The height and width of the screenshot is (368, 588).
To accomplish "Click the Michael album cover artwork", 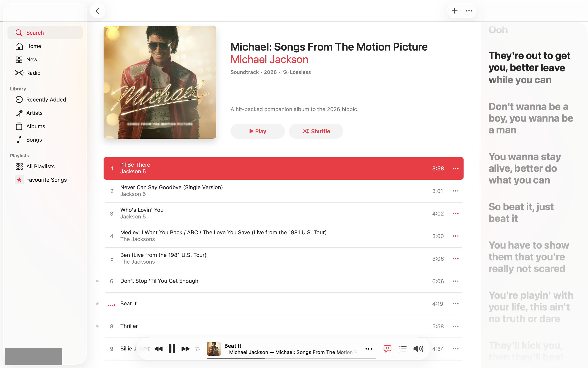I will (160, 82).
